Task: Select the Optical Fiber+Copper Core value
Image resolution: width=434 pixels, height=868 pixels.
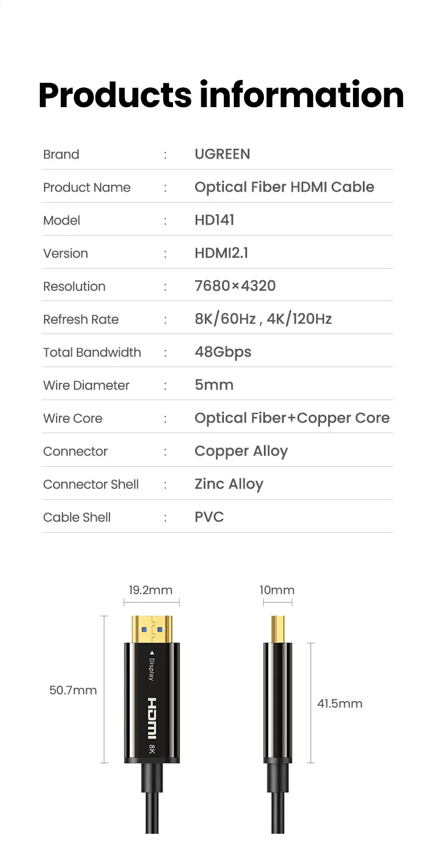Action: click(292, 417)
